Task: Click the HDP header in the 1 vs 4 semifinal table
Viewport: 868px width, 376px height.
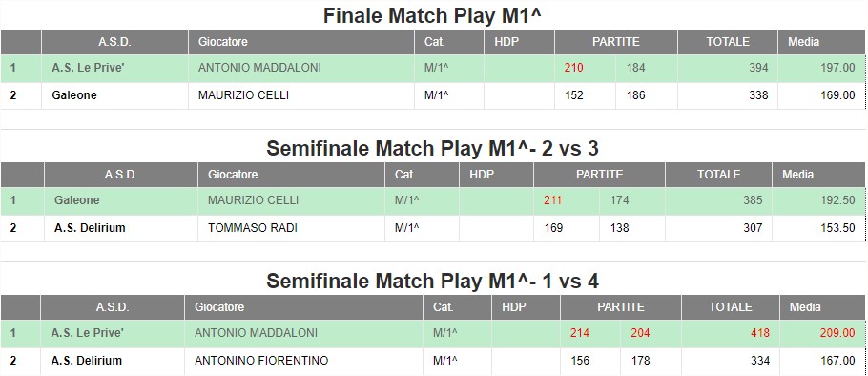Action: tap(514, 306)
